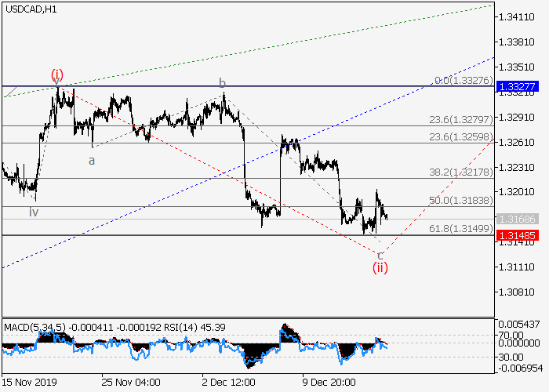549x392 pixels.
Task: Click the red wave c label
Action: (x=380, y=255)
